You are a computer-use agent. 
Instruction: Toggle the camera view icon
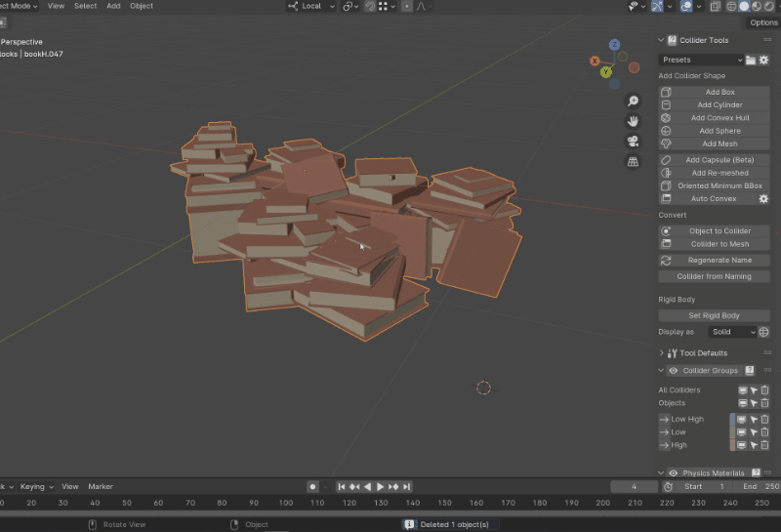pyautogui.click(x=633, y=142)
